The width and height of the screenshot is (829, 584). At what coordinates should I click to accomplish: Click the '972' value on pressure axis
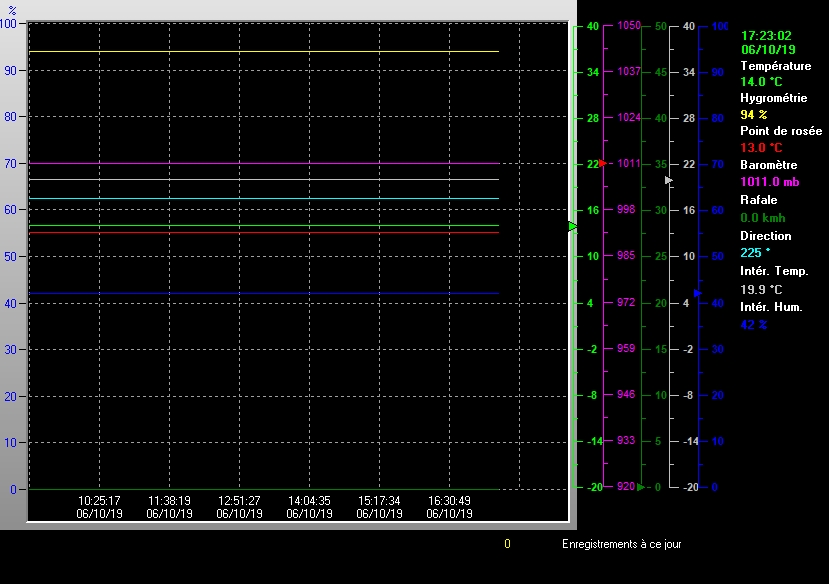tap(626, 302)
